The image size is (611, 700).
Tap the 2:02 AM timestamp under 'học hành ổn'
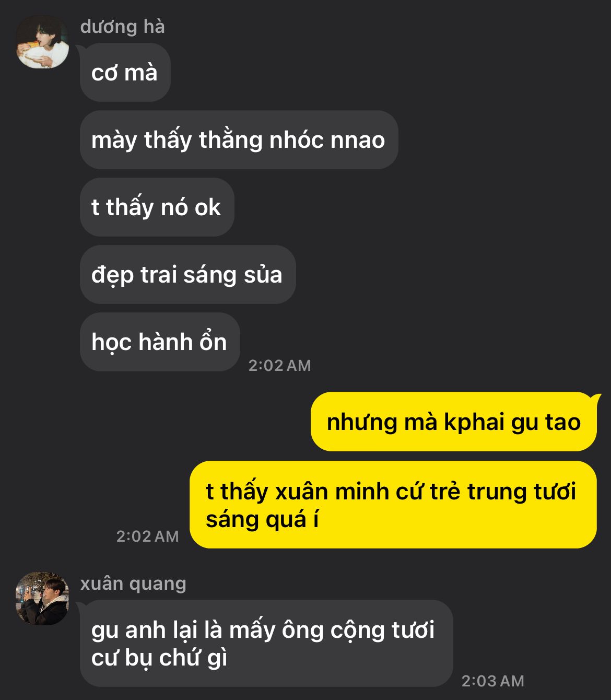coord(279,366)
